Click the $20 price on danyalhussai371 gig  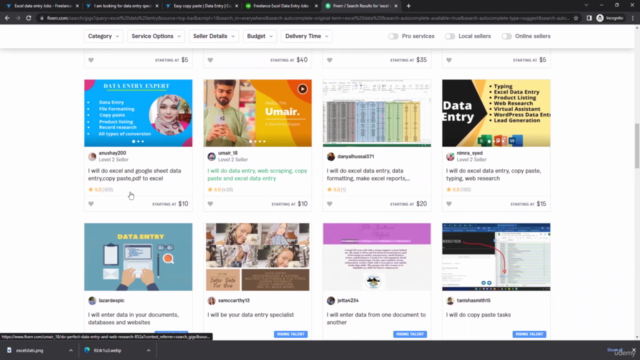tap(422, 204)
